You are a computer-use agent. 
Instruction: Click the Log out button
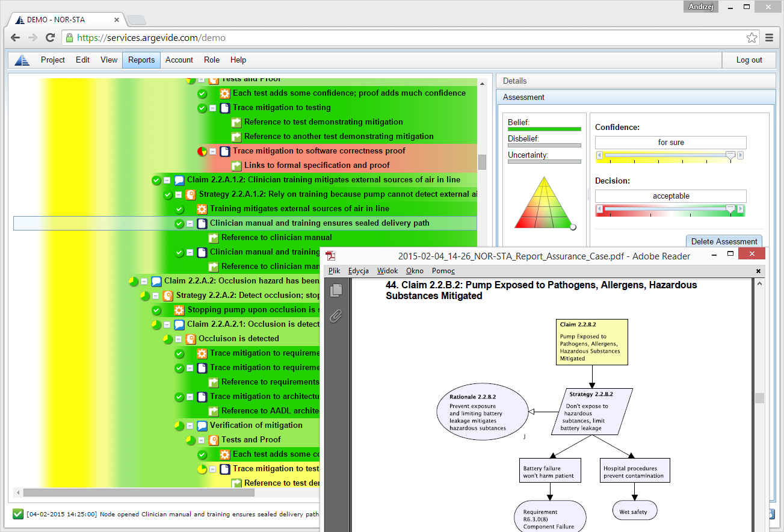(x=749, y=60)
